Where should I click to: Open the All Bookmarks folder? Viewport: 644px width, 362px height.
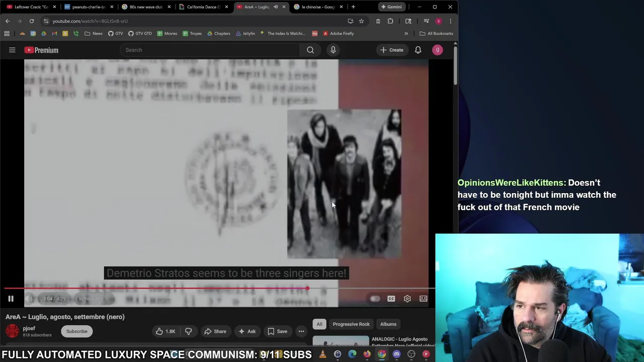pyautogui.click(x=437, y=34)
